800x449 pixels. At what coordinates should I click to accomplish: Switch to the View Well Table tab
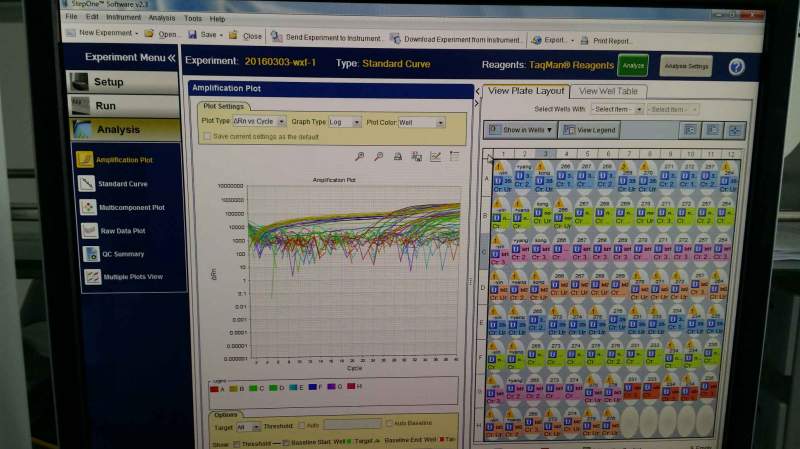pyautogui.click(x=608, y=91)
